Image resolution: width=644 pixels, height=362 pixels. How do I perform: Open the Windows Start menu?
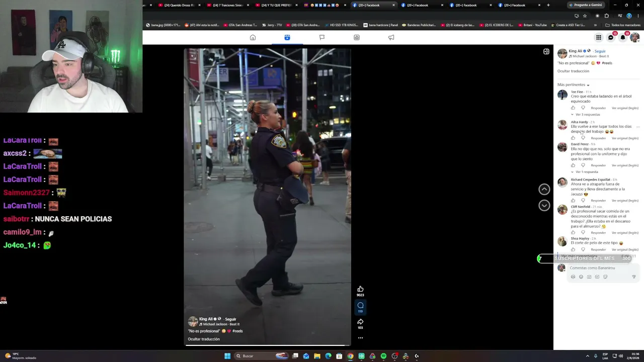(x=227, y=356)
